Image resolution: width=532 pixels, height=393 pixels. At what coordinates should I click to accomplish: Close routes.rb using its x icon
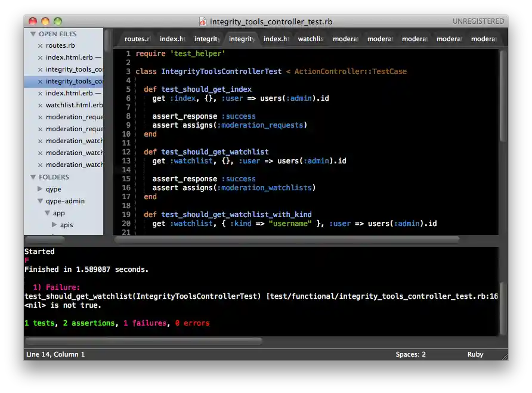pos(39,45)
